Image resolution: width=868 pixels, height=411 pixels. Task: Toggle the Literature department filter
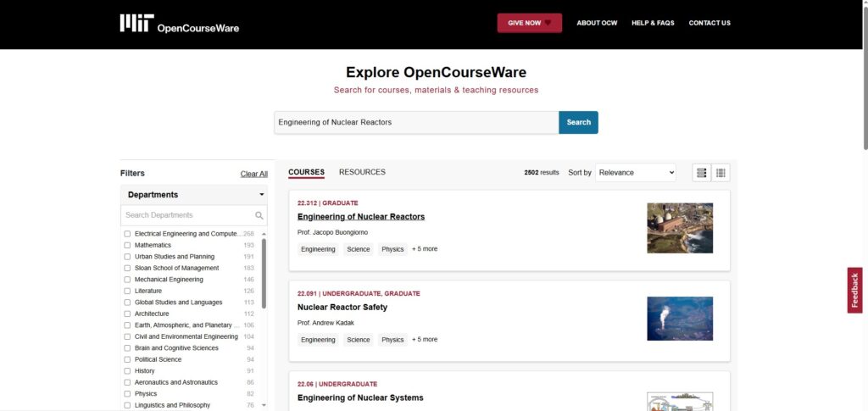point(127,291)
